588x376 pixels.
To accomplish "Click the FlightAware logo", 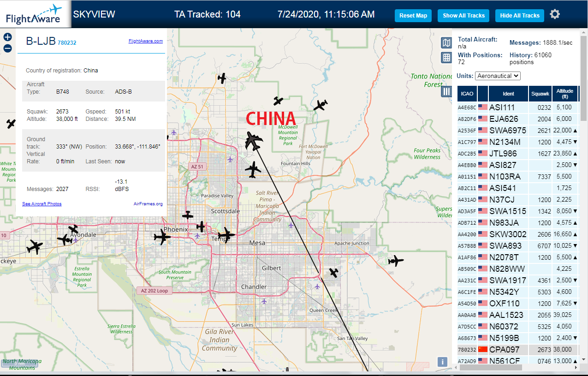I will 34,14.
